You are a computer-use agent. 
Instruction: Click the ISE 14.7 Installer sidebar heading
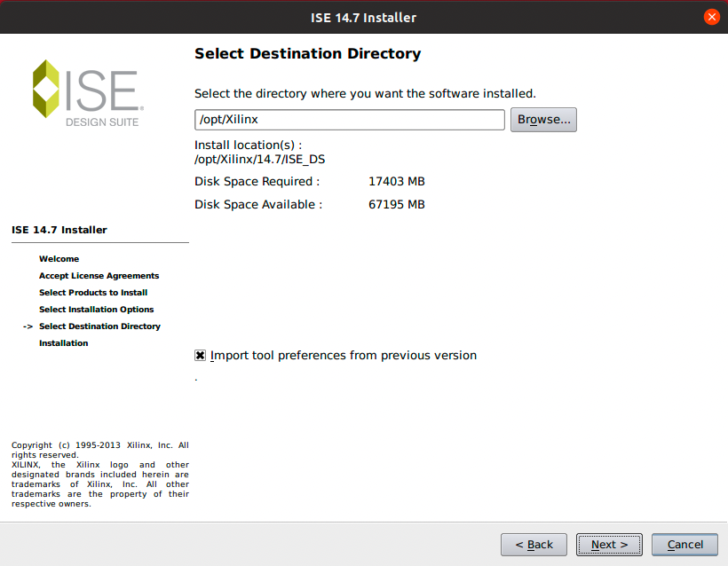pos(59,230)
